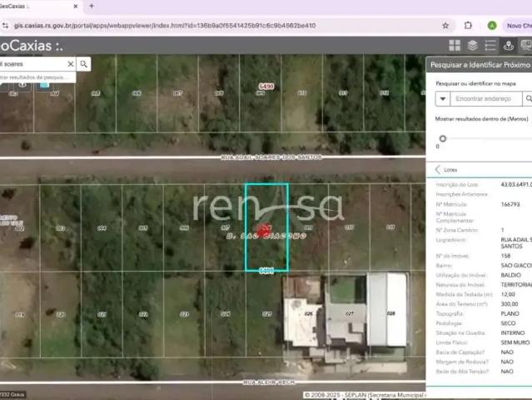The image size is (532, 400).
Task: Click the Novo Chrome button
Action: [x=518, y=25]
